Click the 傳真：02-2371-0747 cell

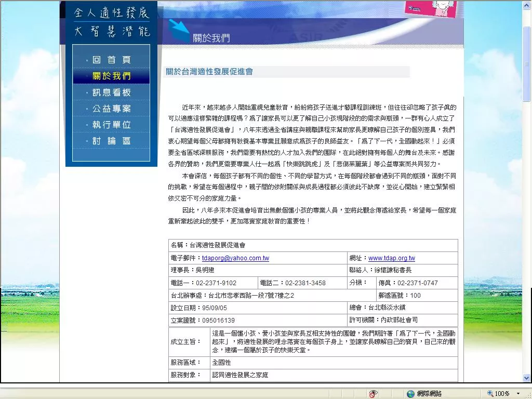(417, 283)
